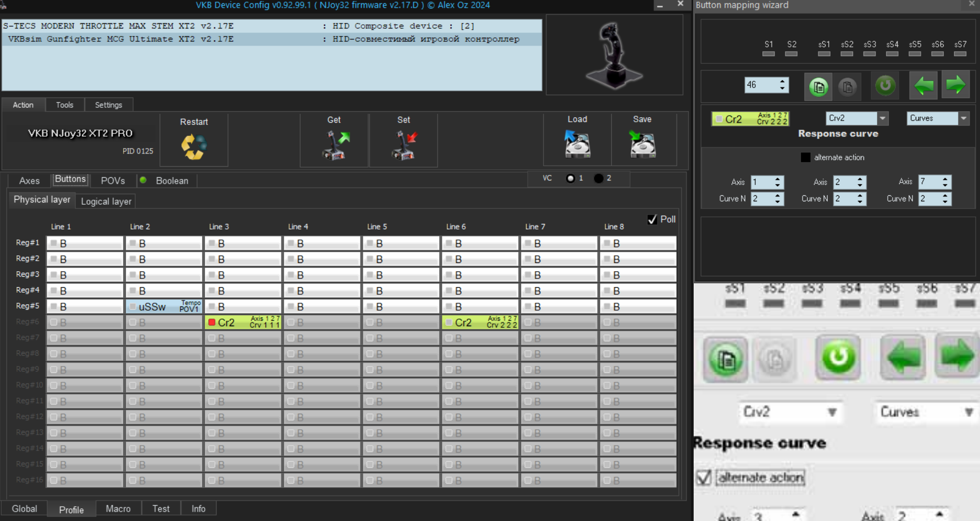Select VC radio option 2
The image size is (980, 521).
(x=599, y=178)
